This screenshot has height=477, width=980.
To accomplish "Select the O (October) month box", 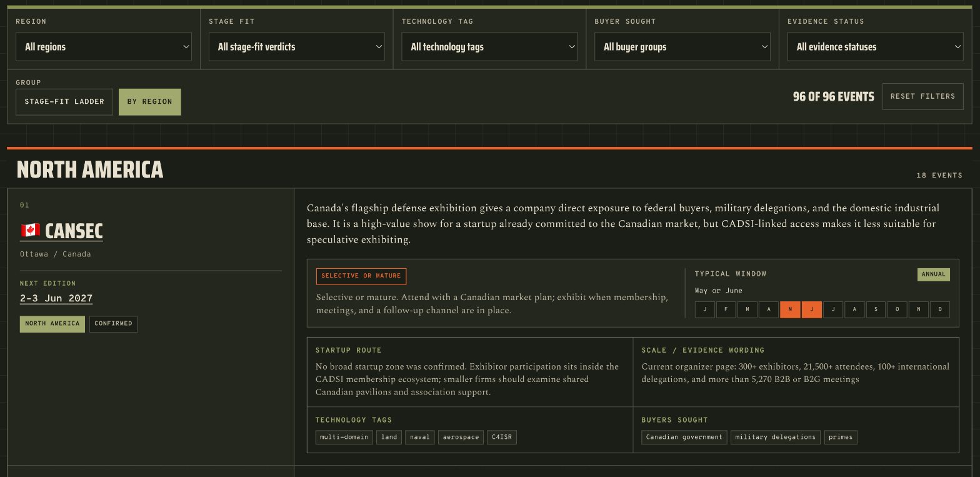I will click(x=897, y=309).
